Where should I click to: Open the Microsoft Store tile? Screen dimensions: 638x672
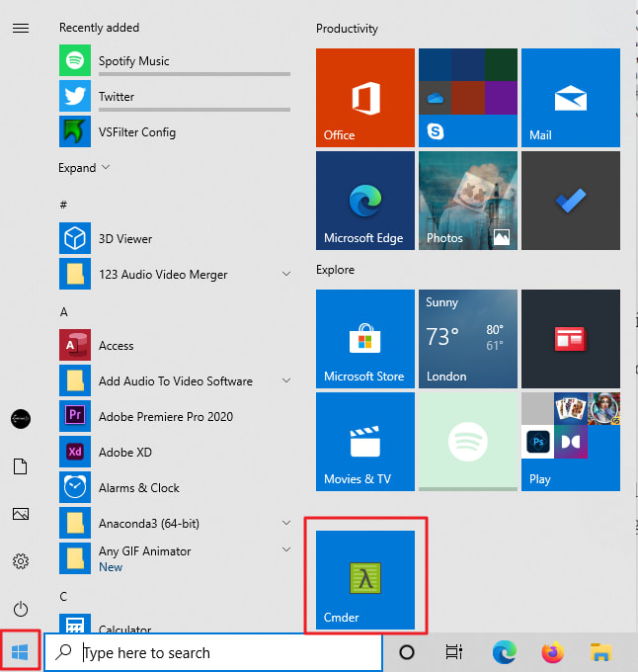click(365, 339)
